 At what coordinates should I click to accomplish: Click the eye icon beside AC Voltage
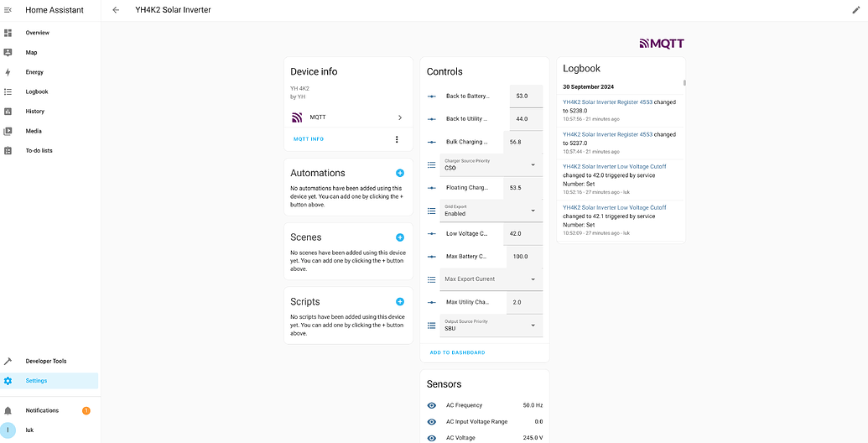[432, 437]
